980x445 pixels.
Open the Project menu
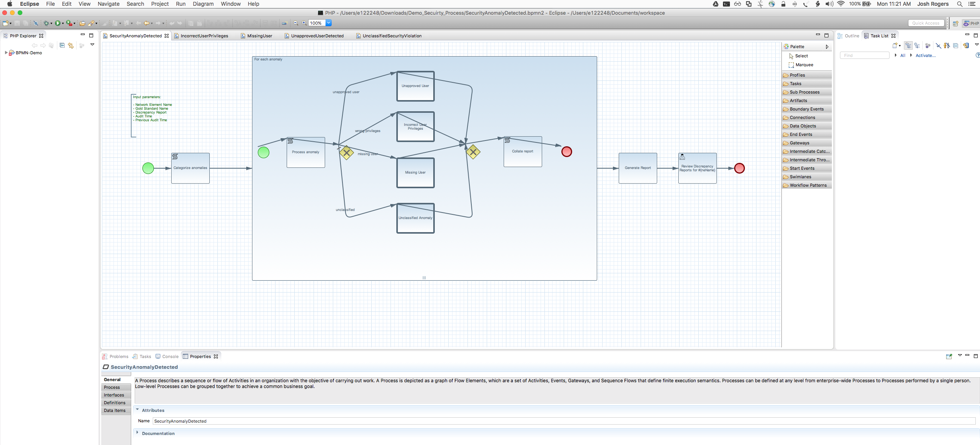pyautogui.click(x=160, y=4)
